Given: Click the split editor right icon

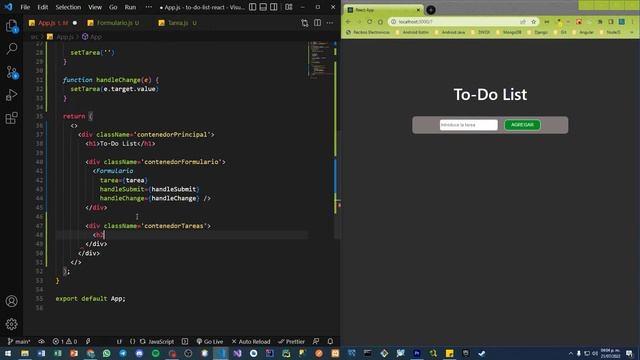Looking at the screenshot, I should (317, 23).
